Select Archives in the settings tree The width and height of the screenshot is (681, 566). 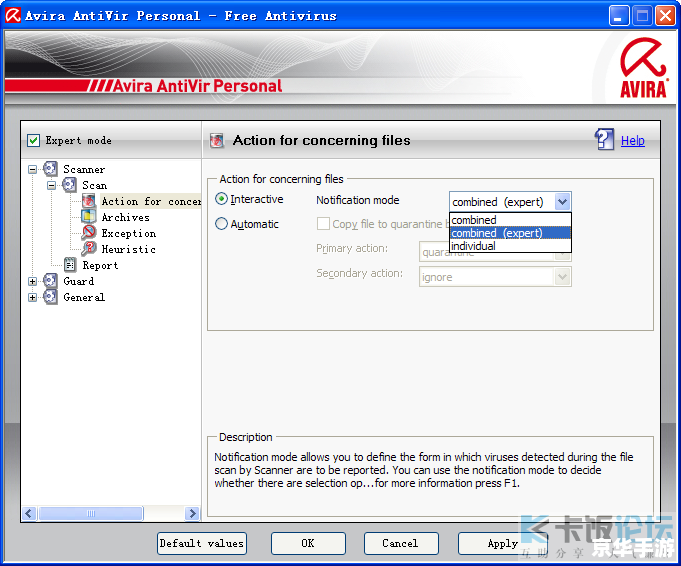pos(125,217)
